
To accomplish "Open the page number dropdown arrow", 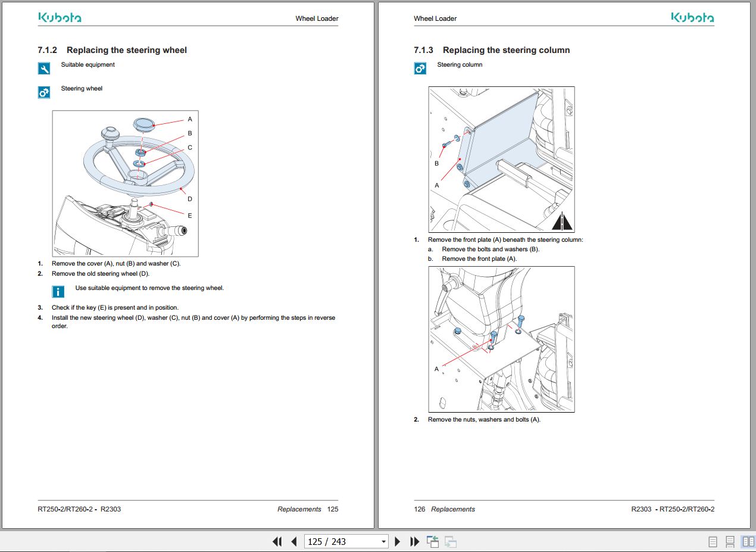I will (x=383, y=541).
